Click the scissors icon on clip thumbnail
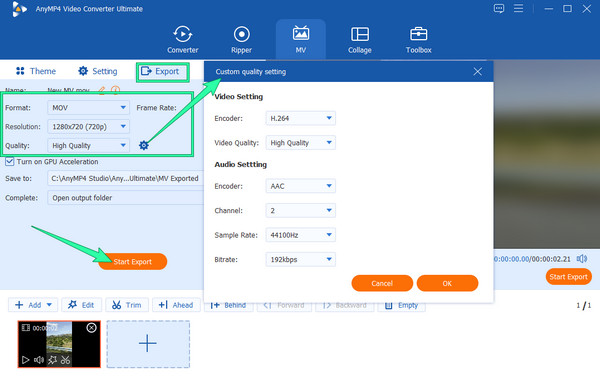Image resolution: width=600 pixels, height=384 pixels. pyautogui.click(x=65, y=360)
